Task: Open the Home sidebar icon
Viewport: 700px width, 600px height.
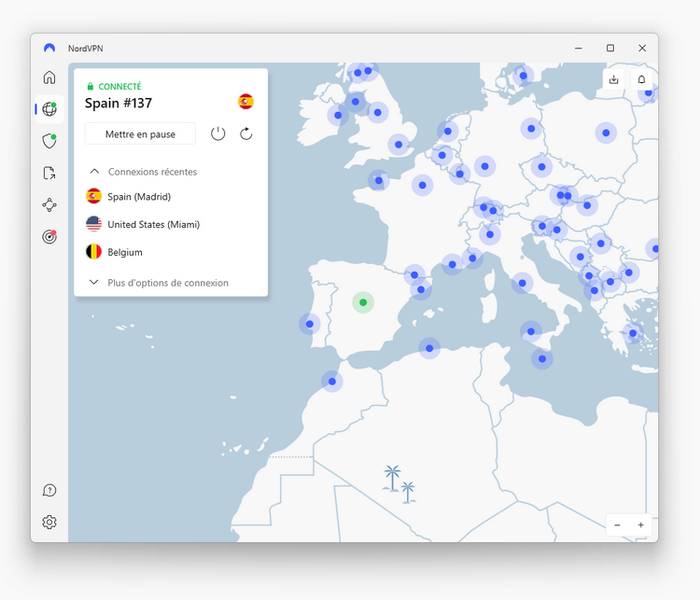Action: (49, 77)
